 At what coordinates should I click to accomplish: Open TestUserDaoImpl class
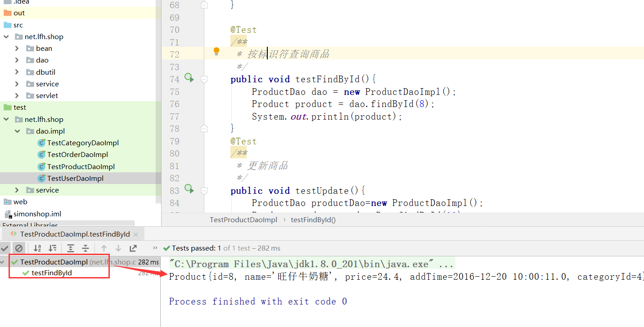[x=75, y=178]
